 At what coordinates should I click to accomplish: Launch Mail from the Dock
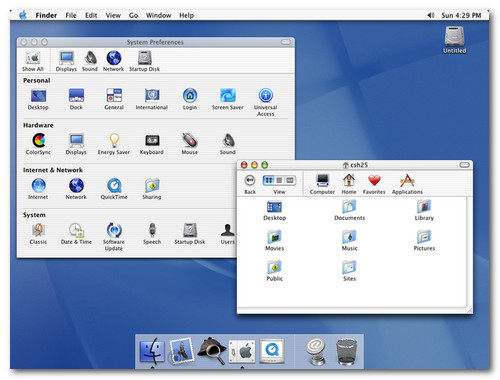click(x=182, y=351)
